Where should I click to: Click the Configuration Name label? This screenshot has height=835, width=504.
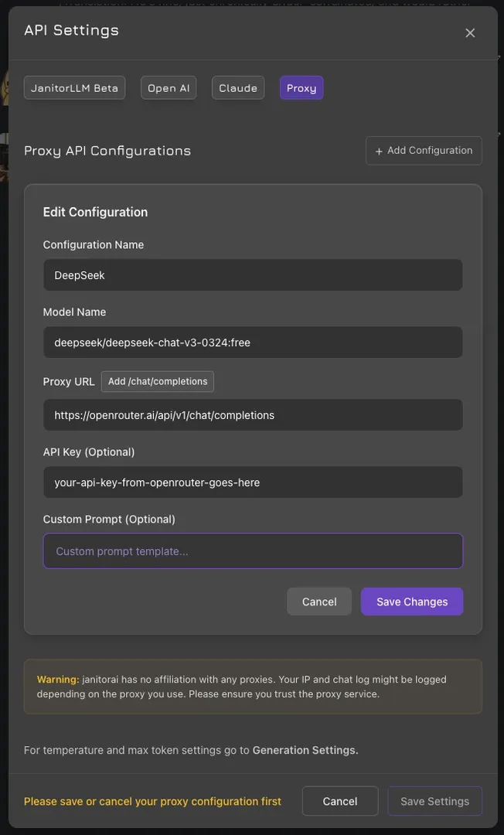[x=94, y=245]
